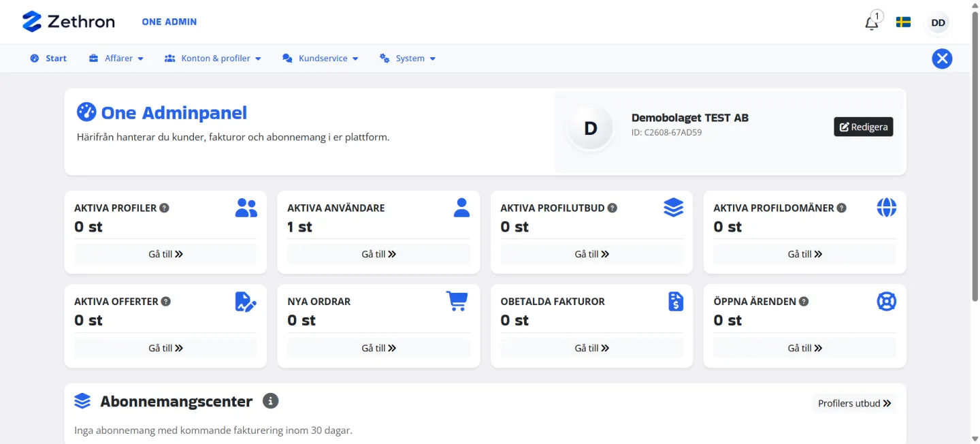
Task: Go to Öppna ärenden via Gå till
Action: click(x=805, y=348)
